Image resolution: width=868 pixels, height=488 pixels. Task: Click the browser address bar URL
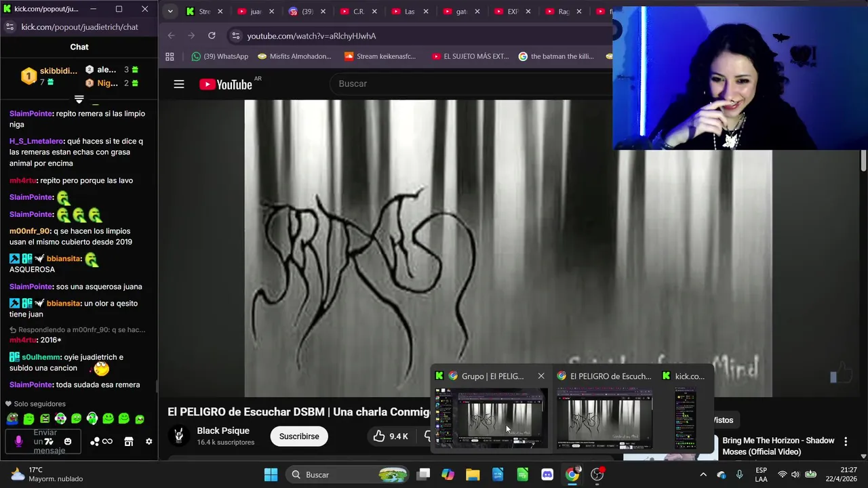click(311, 36)
